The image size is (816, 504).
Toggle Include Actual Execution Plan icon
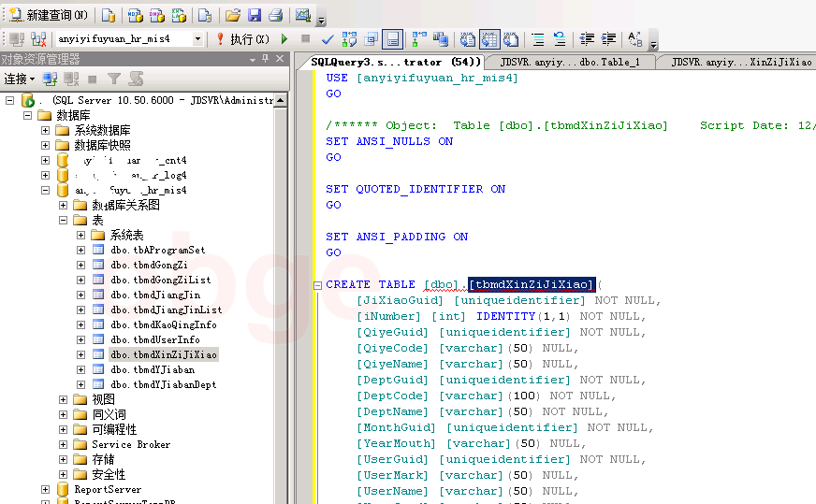(x=418, y=39)
